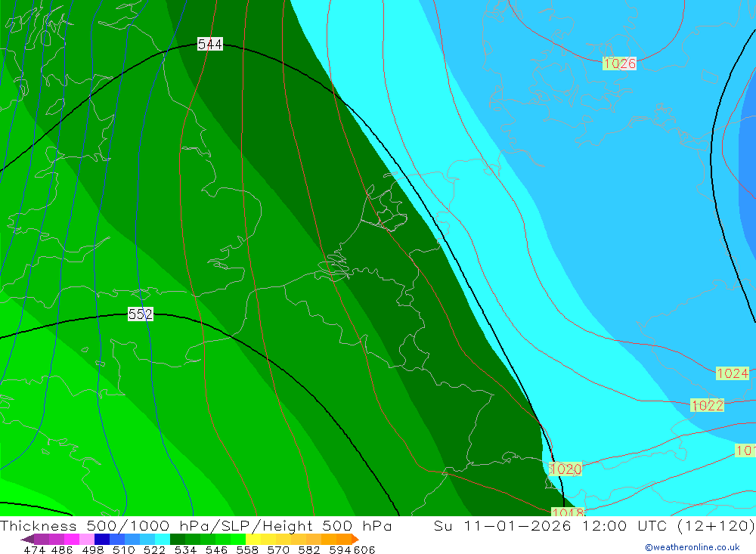Click the dark green legend swatch above 534
Viewport: 756px width, 554px height.
point(178,540)
